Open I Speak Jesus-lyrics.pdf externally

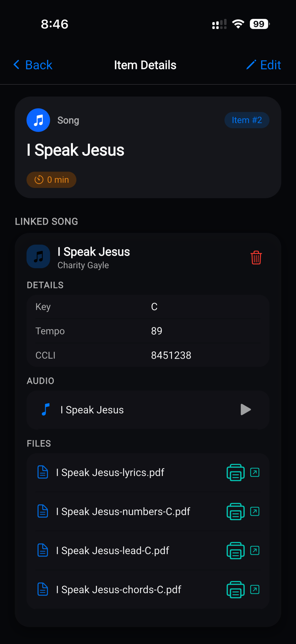coord(255,472)
